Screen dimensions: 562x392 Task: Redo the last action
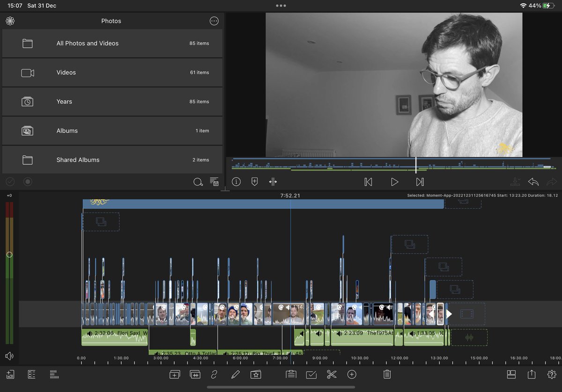point(552,182)
